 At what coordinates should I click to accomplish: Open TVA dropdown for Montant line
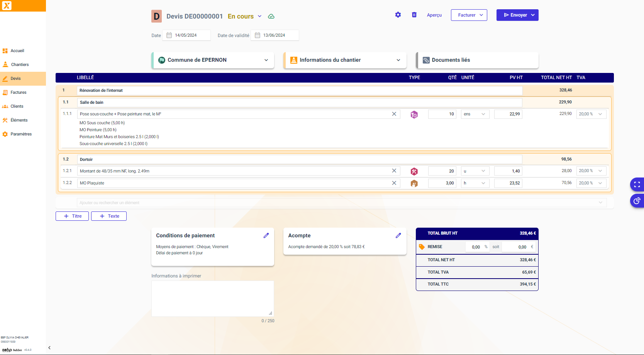(x=591, y=171)
